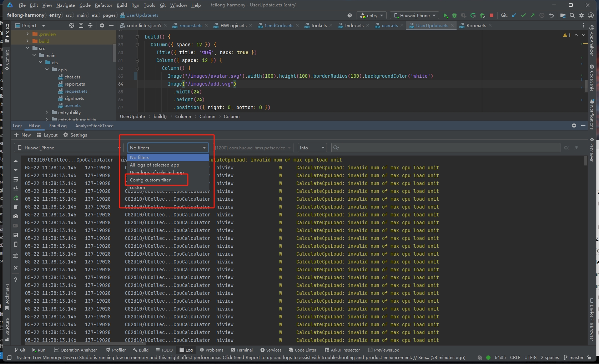Click the green Run entry button
The height and width of the screenshot is (364, 599).
point(445,15)
